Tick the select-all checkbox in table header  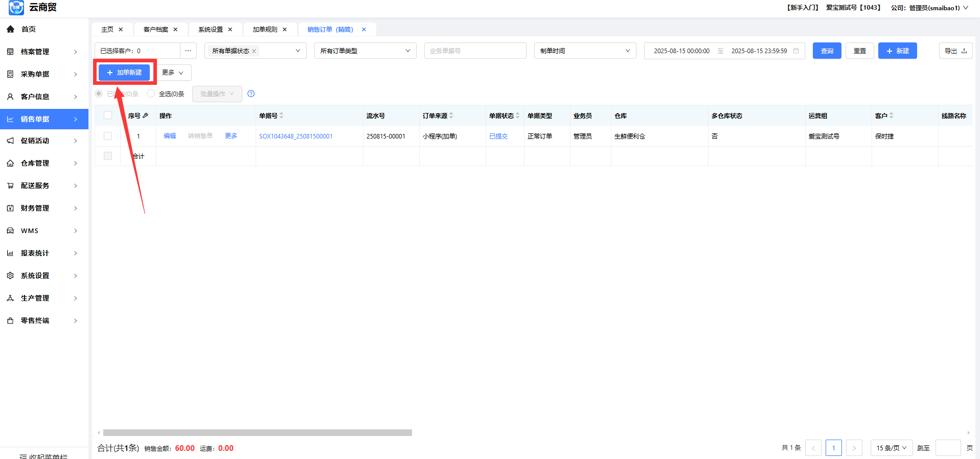[108, 116]
